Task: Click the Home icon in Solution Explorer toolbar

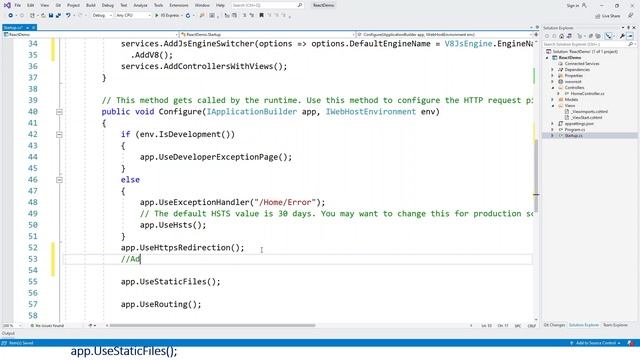Action: coord(562,36)
